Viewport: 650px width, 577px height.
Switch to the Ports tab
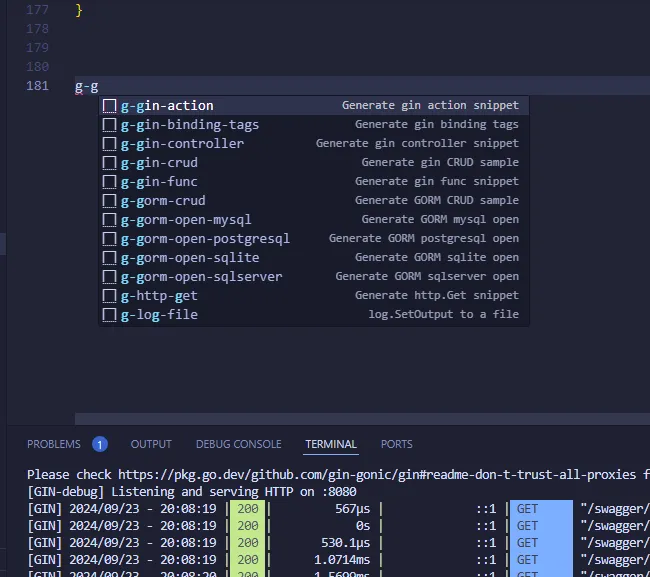click(396, 444)
